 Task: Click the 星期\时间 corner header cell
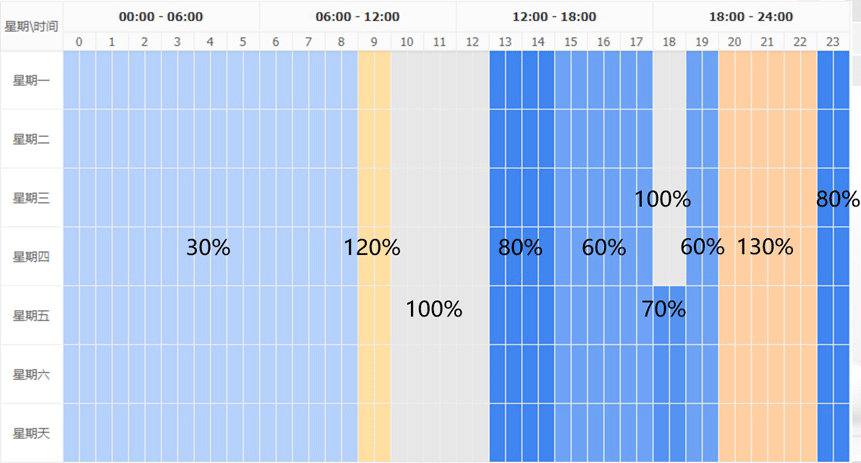(x=31, y=17)
